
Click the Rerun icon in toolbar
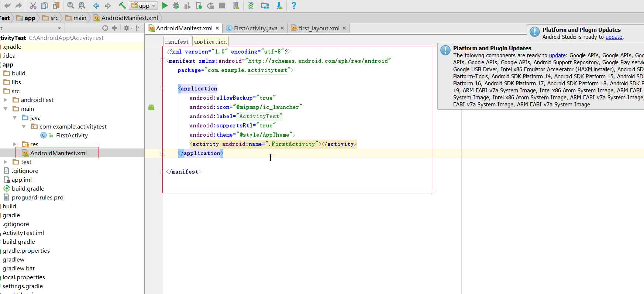(x=210, y=6)
